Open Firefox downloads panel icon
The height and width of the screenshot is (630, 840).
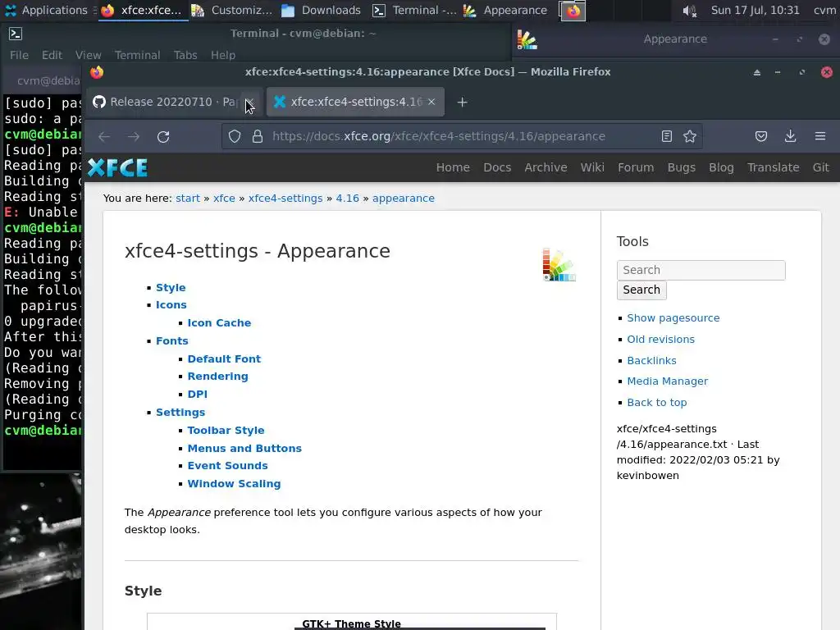(x=790, y=136)
